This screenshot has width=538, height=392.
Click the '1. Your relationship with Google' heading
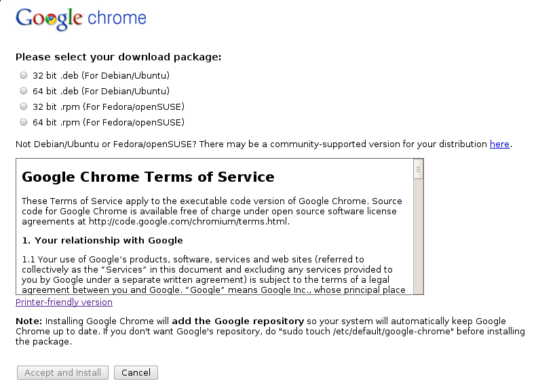coord(102,240)
